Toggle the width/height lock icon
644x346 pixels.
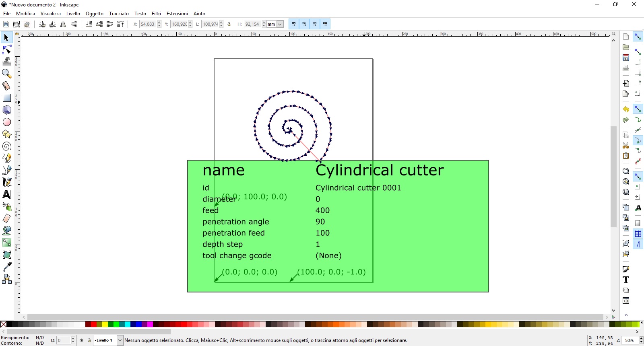click(x=229, y=24)
